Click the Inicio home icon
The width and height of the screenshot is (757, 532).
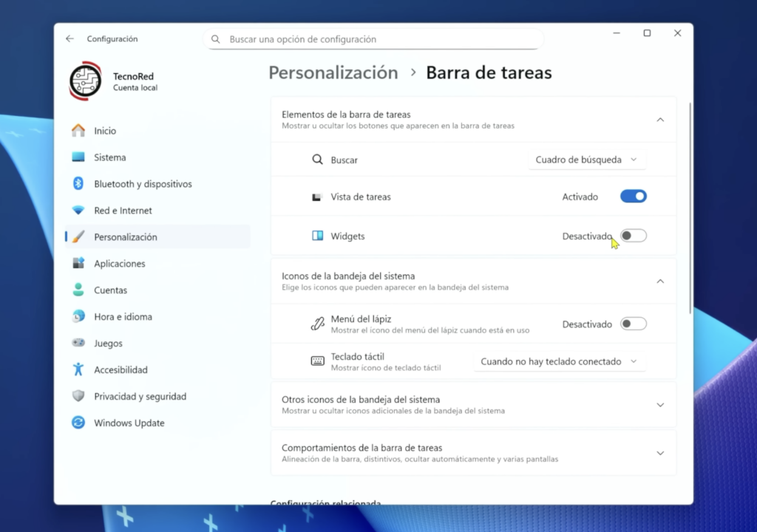tap(78, 130)
